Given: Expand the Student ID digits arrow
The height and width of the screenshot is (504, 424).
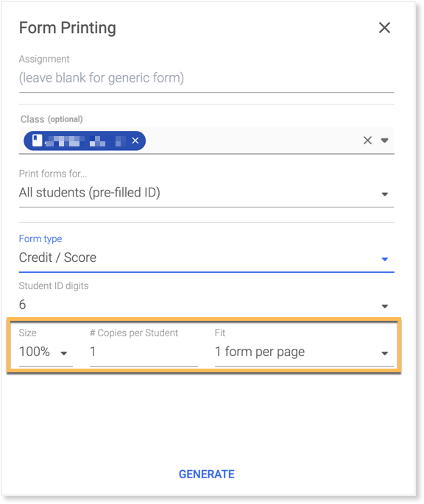Looking at the screenshot, I should [x=384, y=306].
